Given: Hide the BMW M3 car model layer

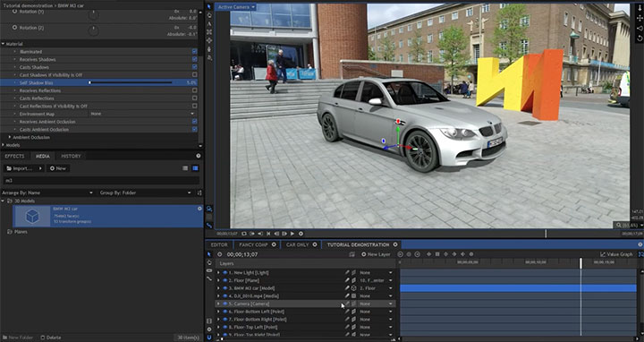Looking at the screenshot, I should click(225, 288).
